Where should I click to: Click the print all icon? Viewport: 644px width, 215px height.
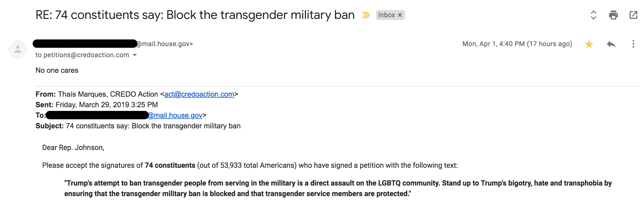613,15
